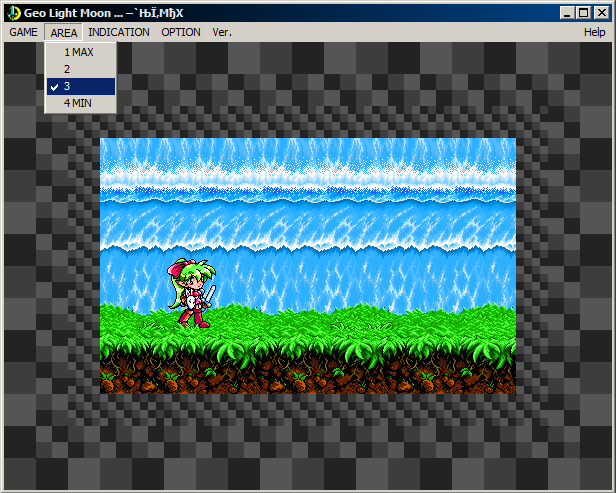
Task: Close the Geo Light Moon window
Action: point(601,13)
